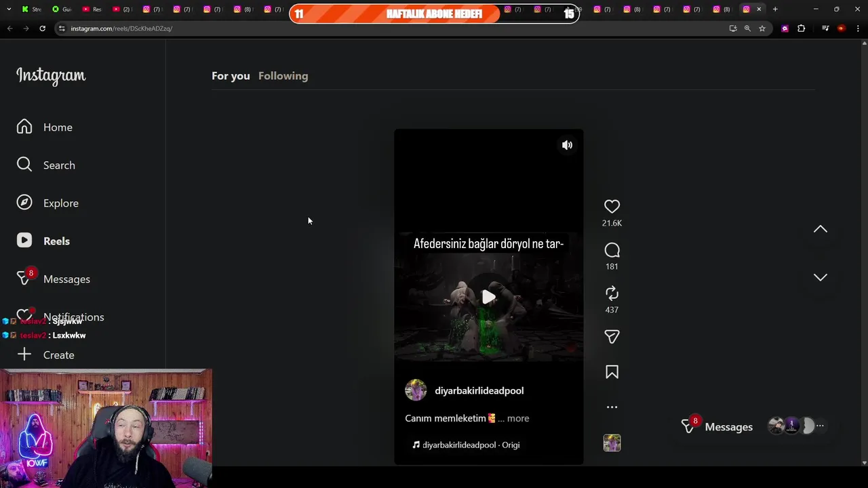868x488 pixels.
Task: Switch to the For you tab
Action: pyautogui.click(x=231, y=76)
